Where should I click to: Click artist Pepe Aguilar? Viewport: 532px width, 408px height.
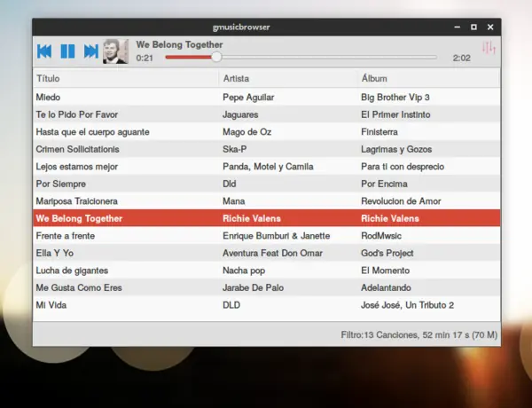pyautogui.click(x=248, y=98)
